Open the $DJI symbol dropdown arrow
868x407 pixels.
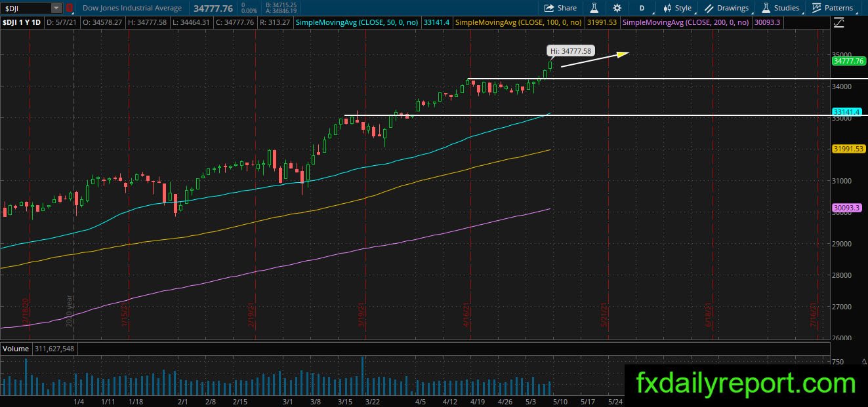click(56, 8)
